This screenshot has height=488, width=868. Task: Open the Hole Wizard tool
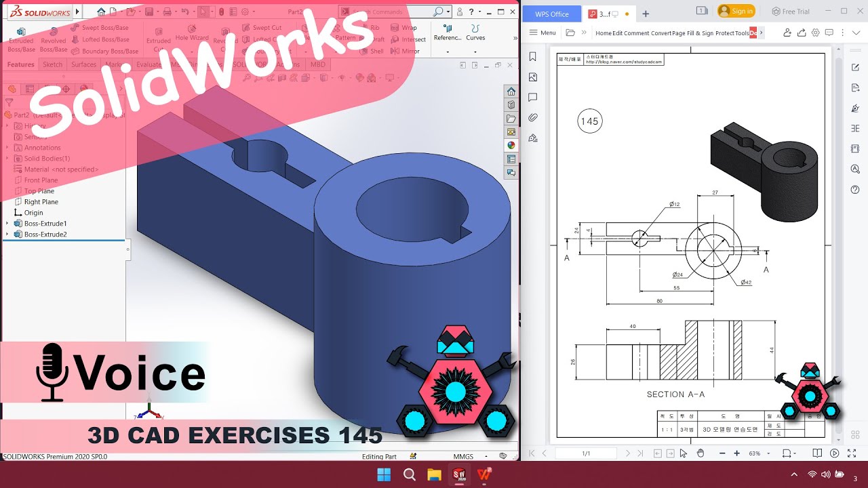coord(192,33)
